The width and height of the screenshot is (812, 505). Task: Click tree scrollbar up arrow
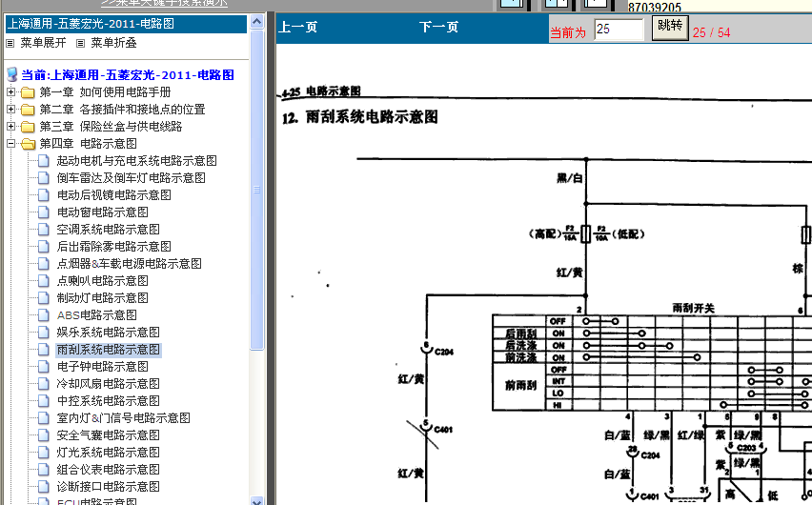point(257,21)
